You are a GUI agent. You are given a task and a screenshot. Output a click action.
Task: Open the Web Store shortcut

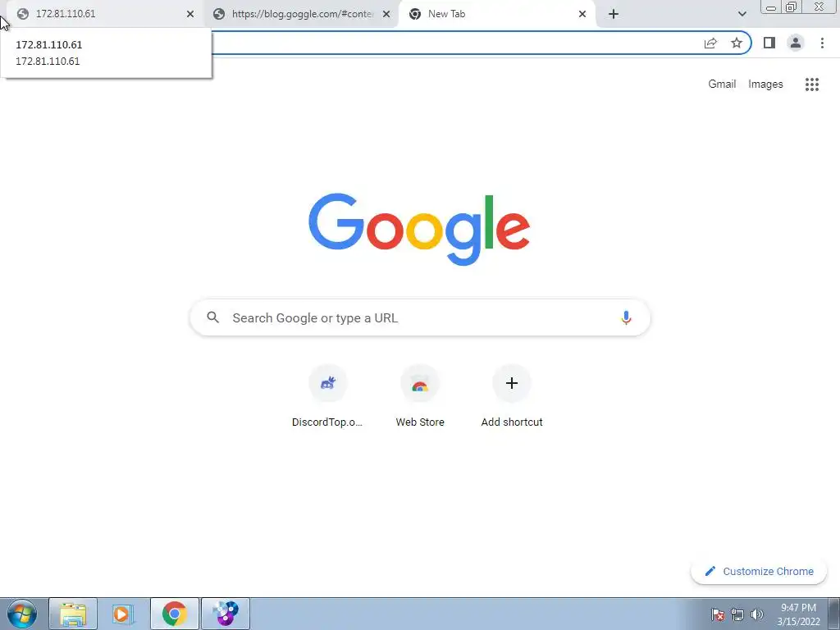pyautogui.click(x=419, y=396)
